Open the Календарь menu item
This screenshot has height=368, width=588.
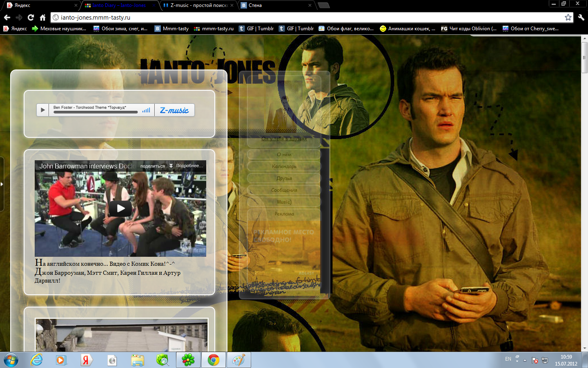click(x=284, y=166)
